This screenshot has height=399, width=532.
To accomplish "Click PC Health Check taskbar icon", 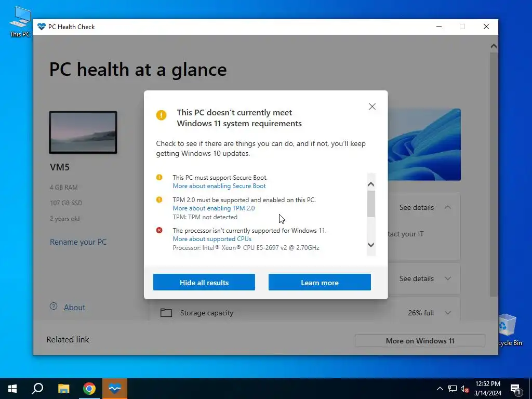I will point(115,389).
